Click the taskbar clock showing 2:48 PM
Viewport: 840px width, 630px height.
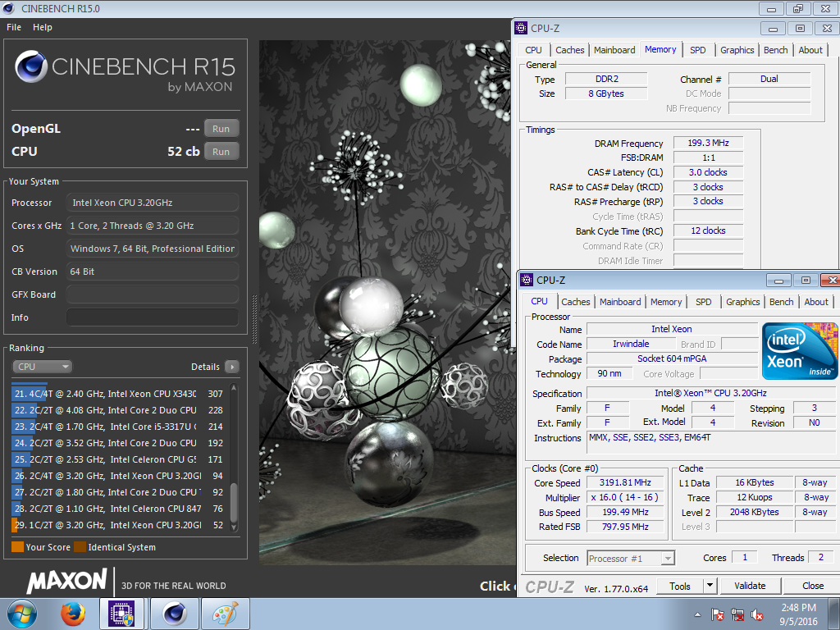click(x=798, y=614)
